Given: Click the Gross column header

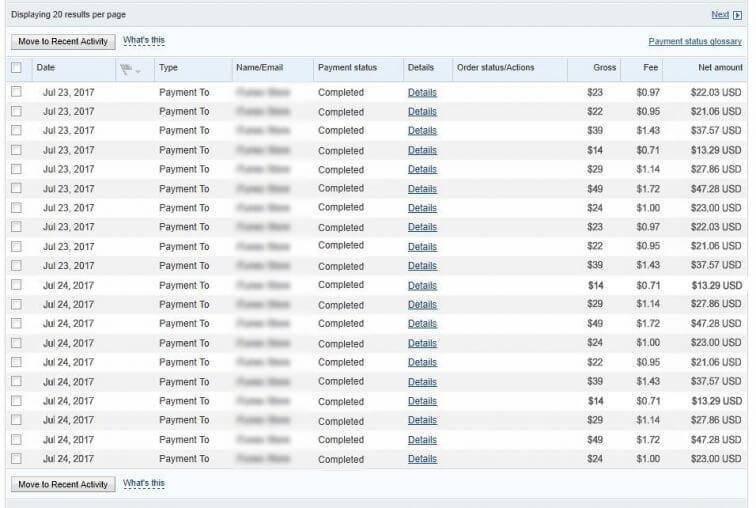Looking at the screenshot, I should (x=605, y=67).
